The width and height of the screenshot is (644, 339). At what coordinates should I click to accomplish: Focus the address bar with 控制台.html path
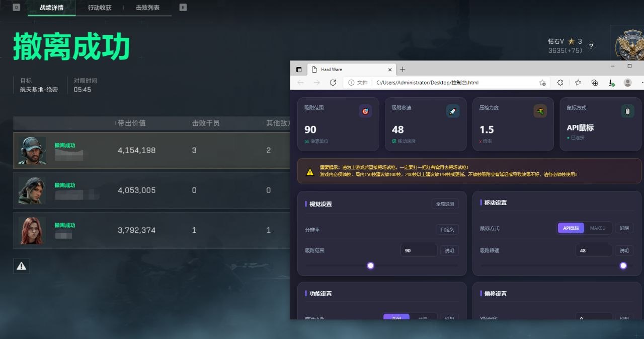tap(446, 83)
